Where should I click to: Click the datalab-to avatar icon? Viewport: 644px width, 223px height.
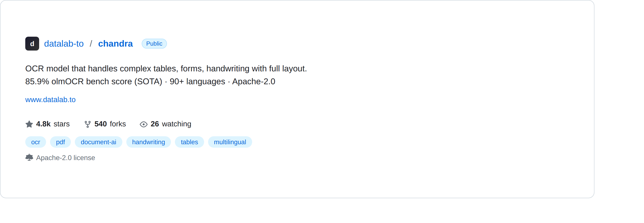32,44
